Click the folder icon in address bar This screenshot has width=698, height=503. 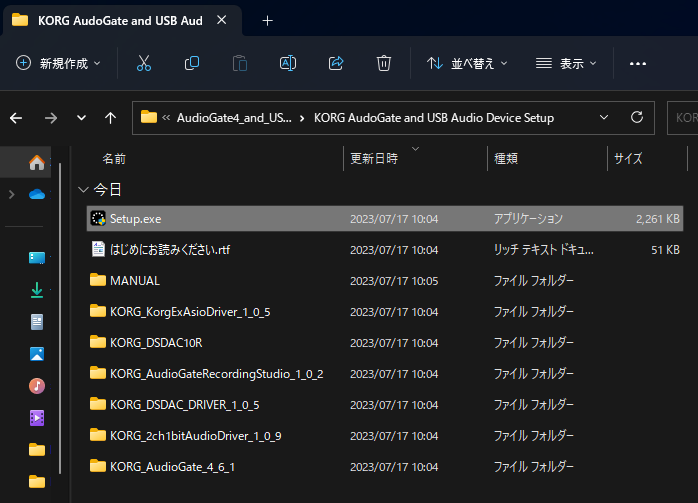[x=149, y=118]
